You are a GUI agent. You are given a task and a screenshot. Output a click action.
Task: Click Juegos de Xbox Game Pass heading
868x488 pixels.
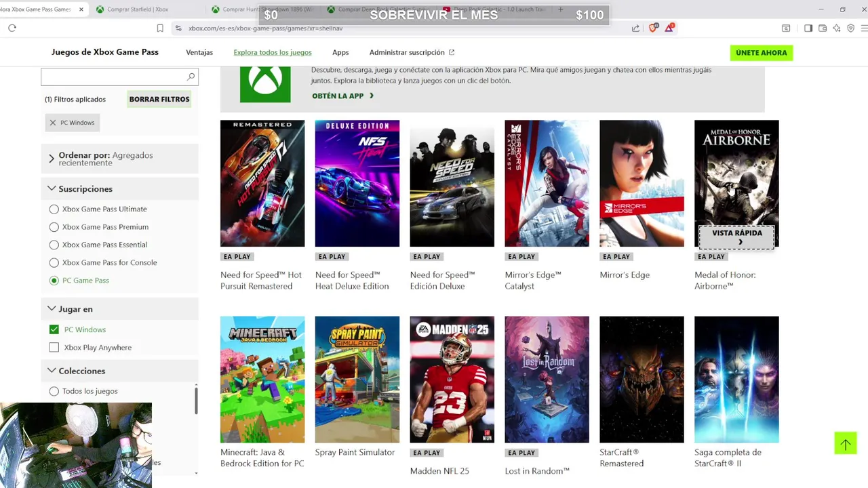[105, 52]
